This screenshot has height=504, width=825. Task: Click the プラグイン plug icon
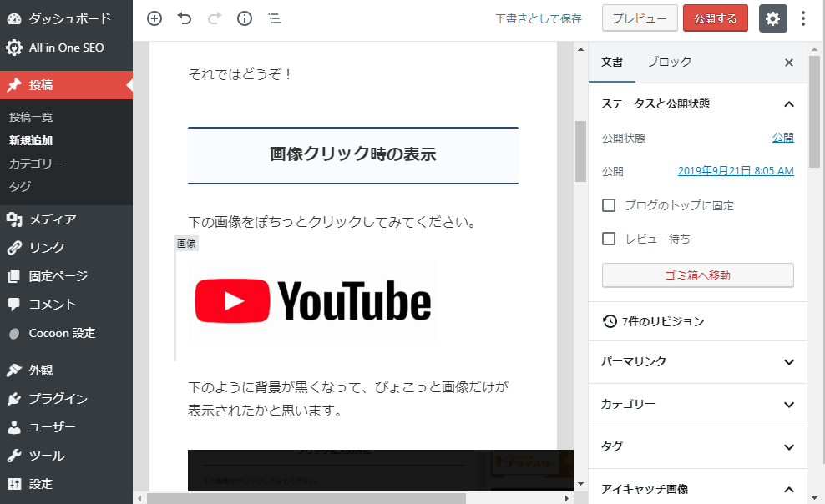[x=14, y=398]
